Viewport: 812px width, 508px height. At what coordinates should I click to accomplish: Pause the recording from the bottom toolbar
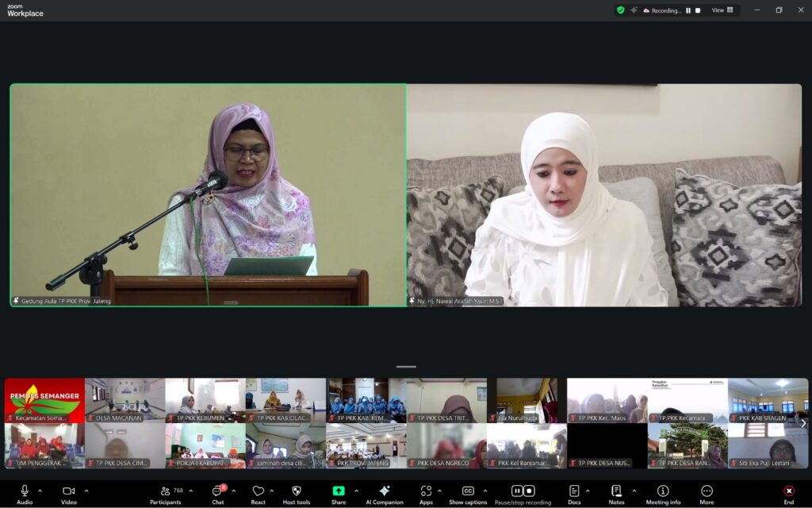click(x=517, y=491)
